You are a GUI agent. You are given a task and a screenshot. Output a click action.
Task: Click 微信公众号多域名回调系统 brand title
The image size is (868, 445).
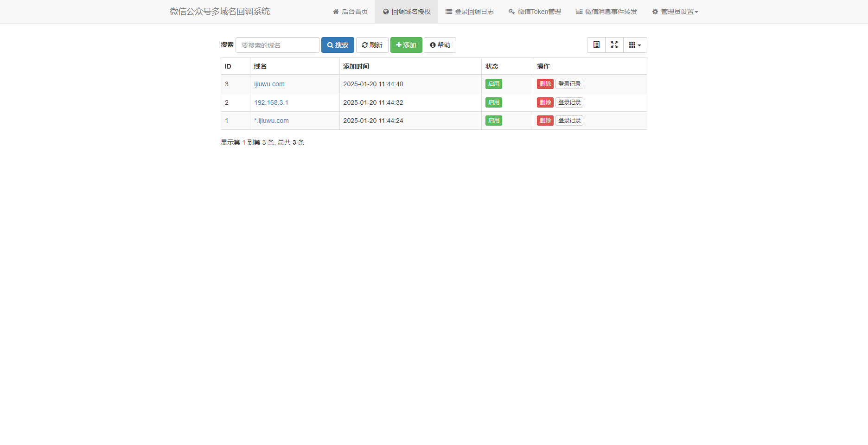point(220,12)
